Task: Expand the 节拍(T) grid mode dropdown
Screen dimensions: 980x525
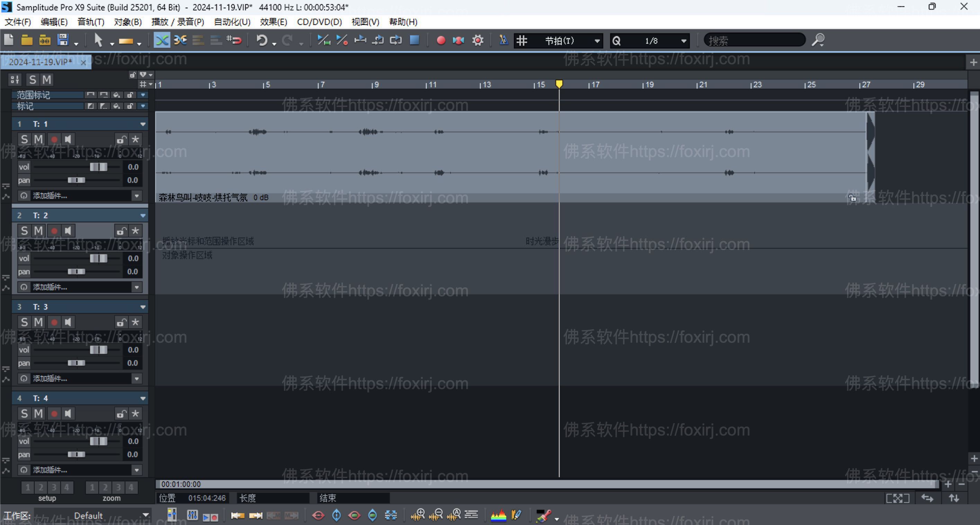Action: point(597,41)
